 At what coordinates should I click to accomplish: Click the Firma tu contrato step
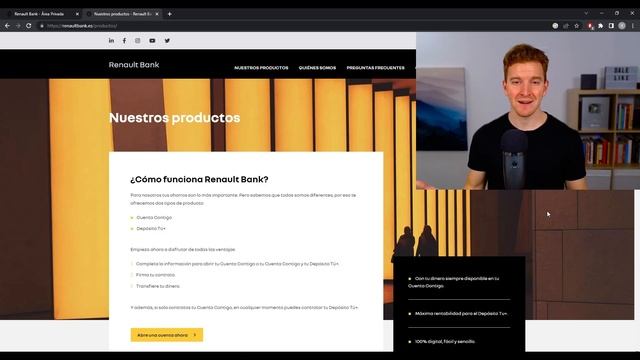click(156, 275)
